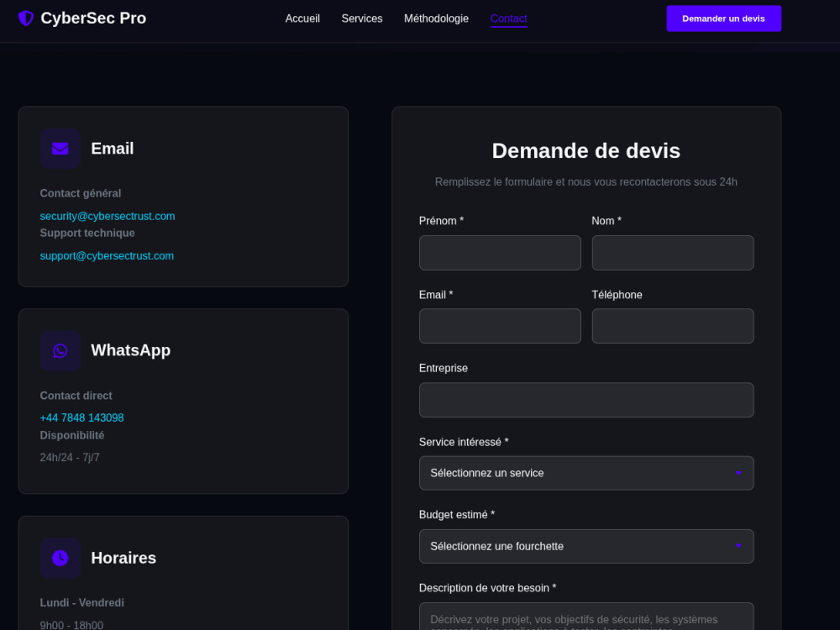Image resolution: width=840 pixels, height=630 pixels.
Task: Focus the Téléphone input field
Action: 673,326
